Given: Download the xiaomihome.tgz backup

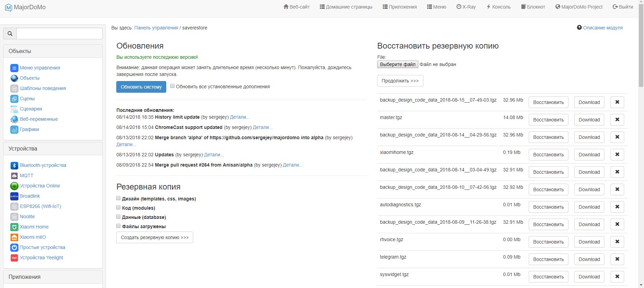Looking at the screenshot, I should point(589,155).
